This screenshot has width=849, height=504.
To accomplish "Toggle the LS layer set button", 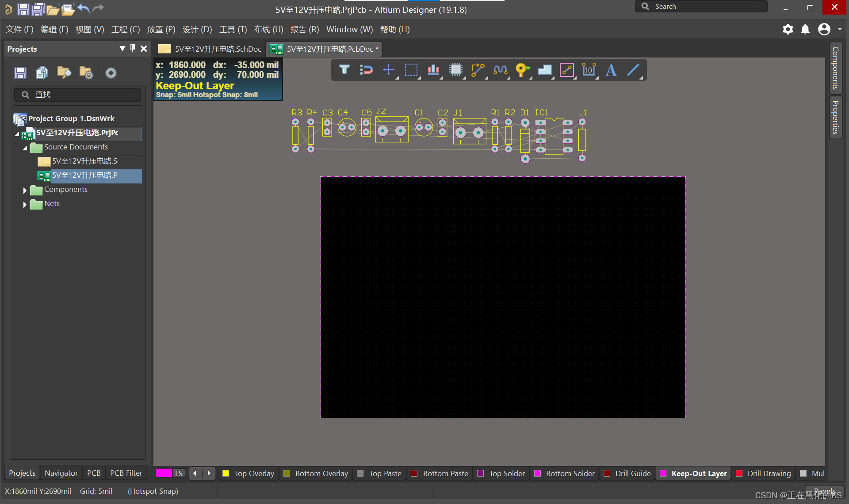I will (x=179, y=473).
